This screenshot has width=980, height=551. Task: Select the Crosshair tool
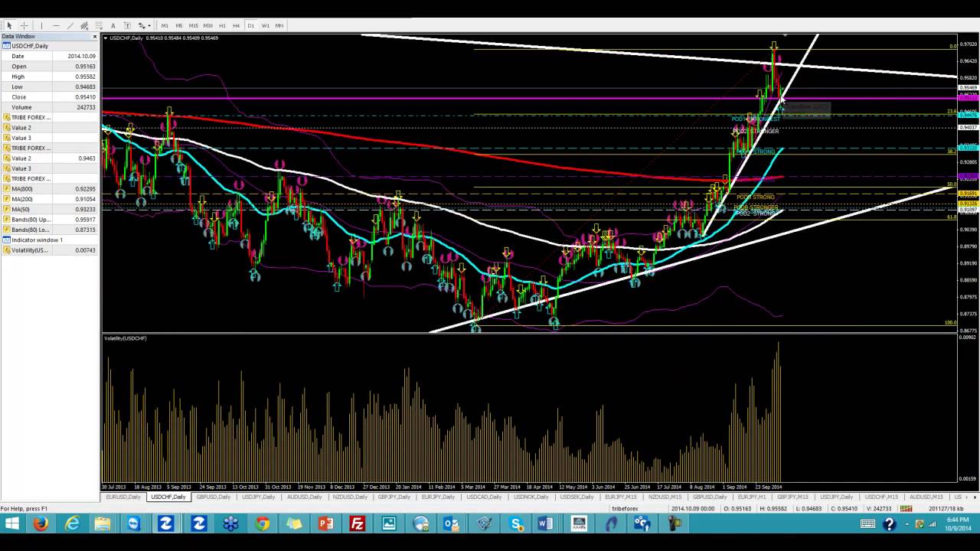24,25
